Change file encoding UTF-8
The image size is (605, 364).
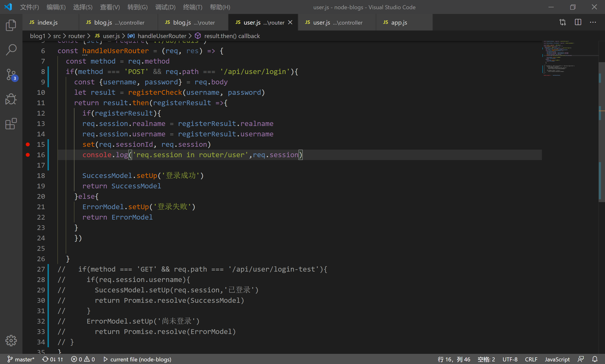[510, 359]
